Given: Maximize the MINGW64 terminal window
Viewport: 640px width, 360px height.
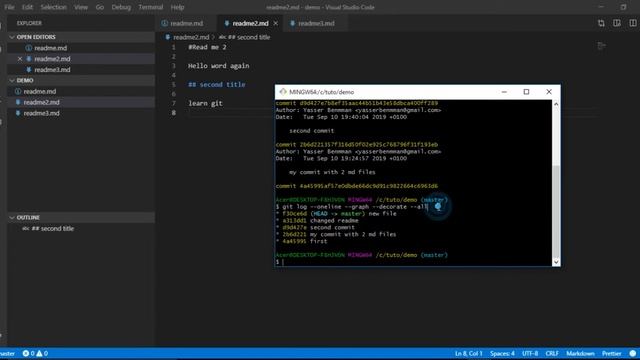Looking at the screenshot, I should point(526,92).
